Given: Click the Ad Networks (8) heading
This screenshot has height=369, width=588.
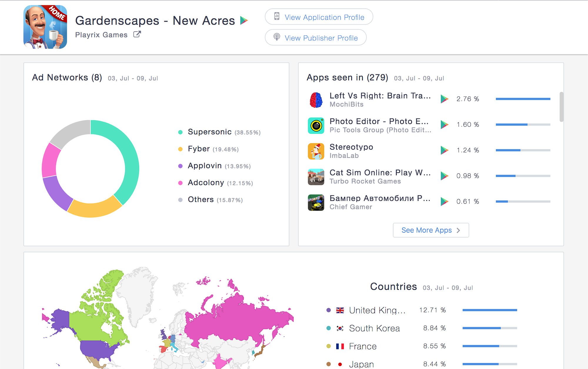Looking at the screenshot, I should 67,77.
